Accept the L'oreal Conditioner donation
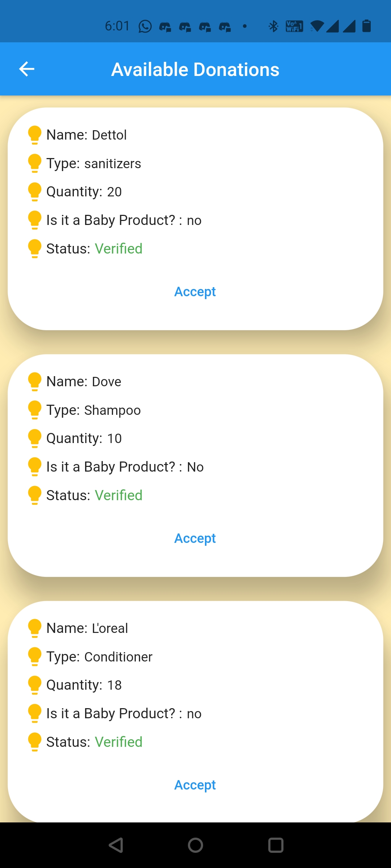 click(195, 785)
